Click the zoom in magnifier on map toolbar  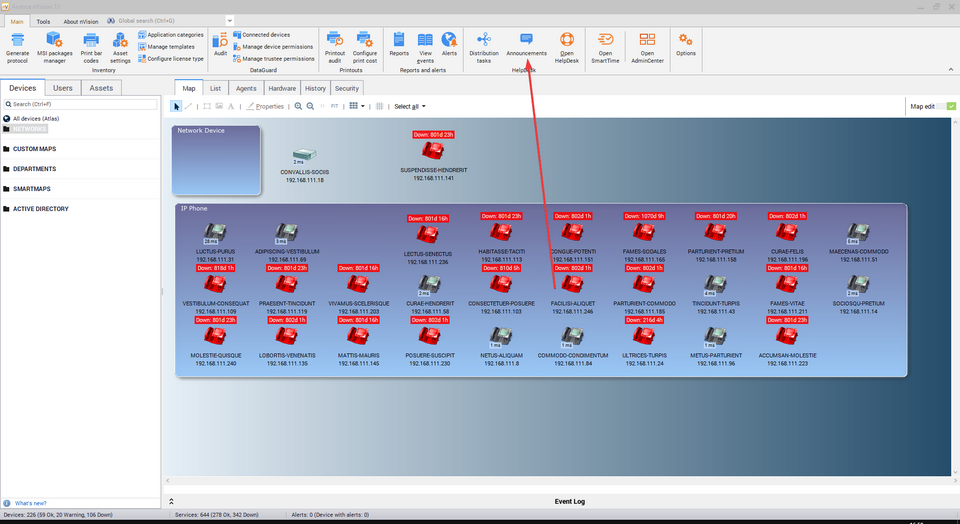[x=298, y=106]
